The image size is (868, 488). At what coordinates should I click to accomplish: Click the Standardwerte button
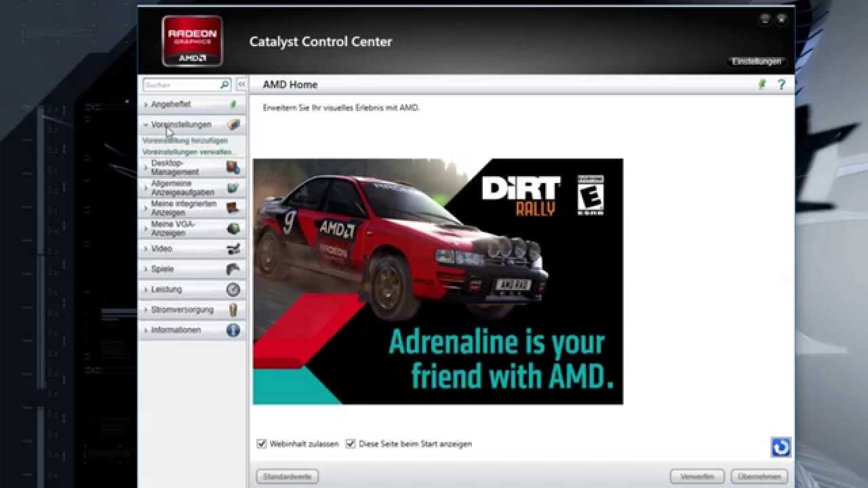coord(288,477)
